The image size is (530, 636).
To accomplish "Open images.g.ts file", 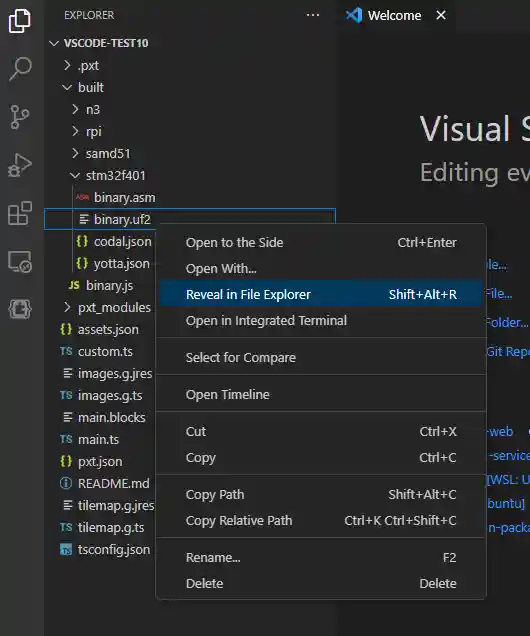I will (x=110, y=395).
